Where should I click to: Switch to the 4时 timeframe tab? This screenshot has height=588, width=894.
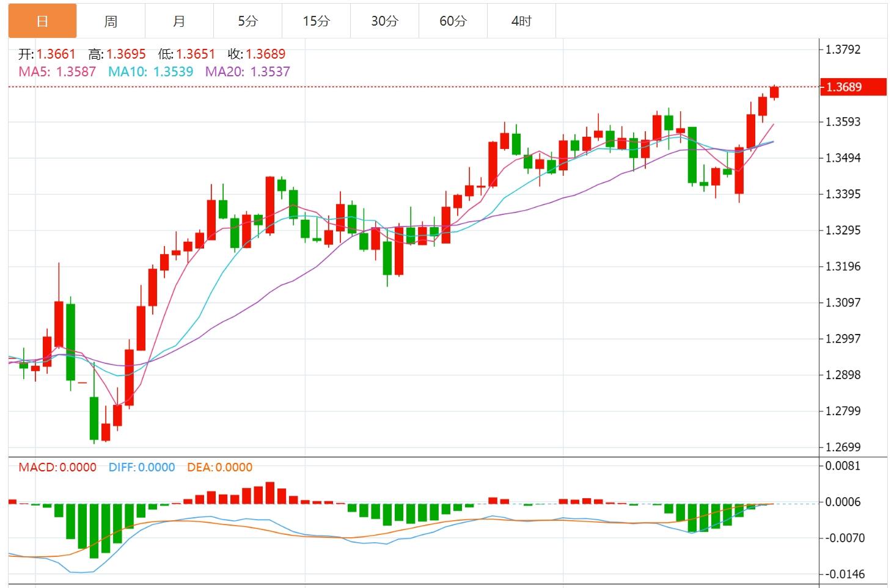coord(521,21)
